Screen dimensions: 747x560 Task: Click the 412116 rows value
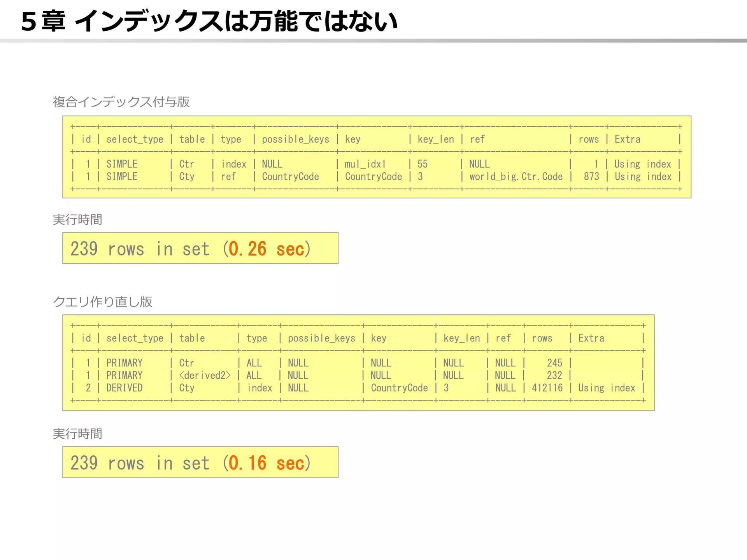pos(547,388)
